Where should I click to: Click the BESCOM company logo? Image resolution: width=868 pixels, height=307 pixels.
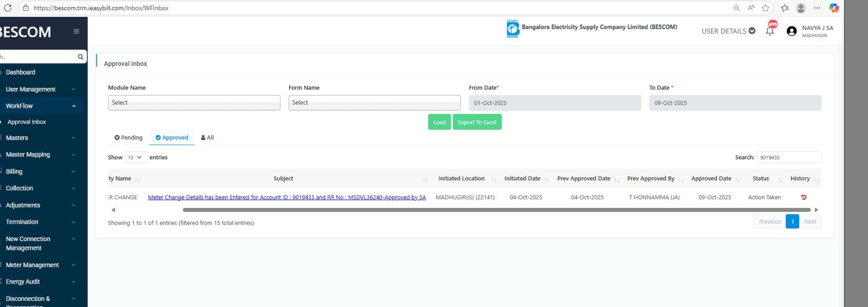pyautogui.click(x=513, y=29)
